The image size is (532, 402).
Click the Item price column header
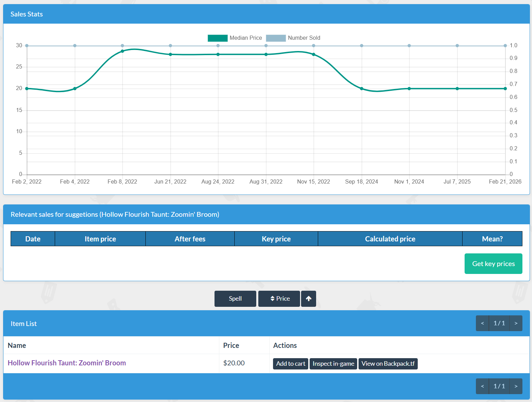point(100,239)
